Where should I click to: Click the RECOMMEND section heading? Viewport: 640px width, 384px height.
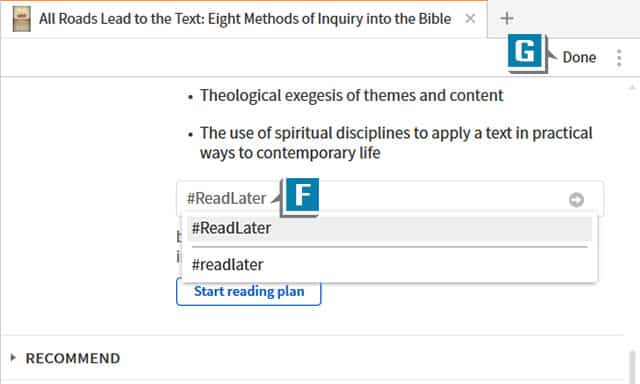coord(73,358)
